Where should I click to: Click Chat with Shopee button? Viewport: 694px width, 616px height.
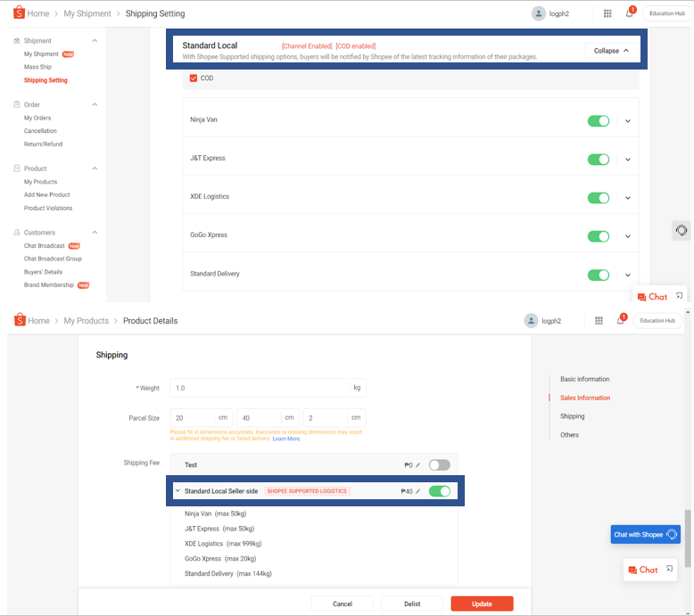pos(645,534)
